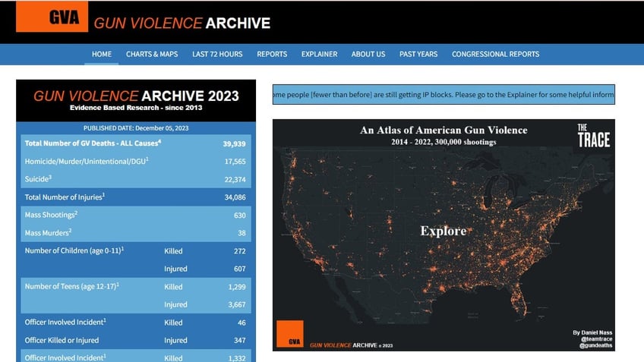Click the 272 children killed value
The height and width of the screenshot is (362, 644).
pyautogui.click(x=239, y=250)
